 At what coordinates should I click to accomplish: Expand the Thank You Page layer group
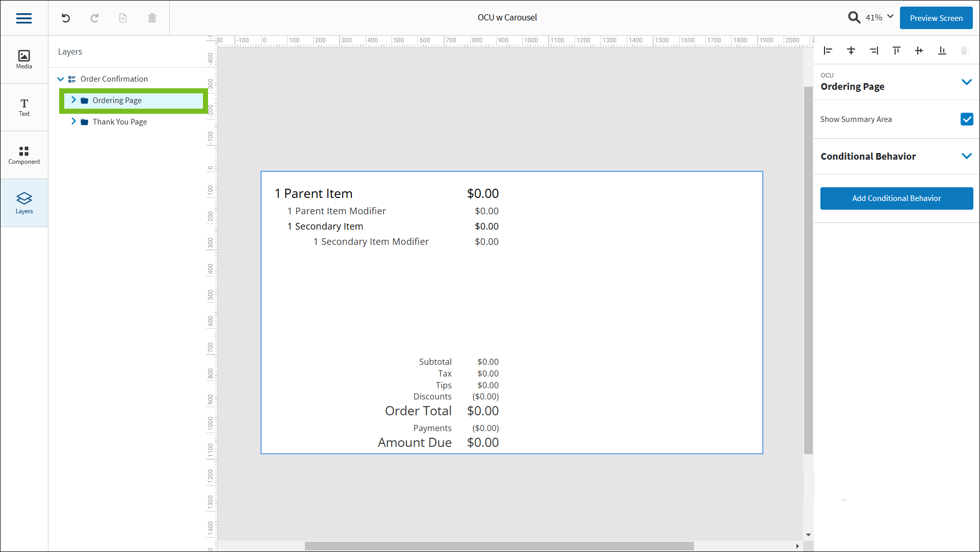74,121
